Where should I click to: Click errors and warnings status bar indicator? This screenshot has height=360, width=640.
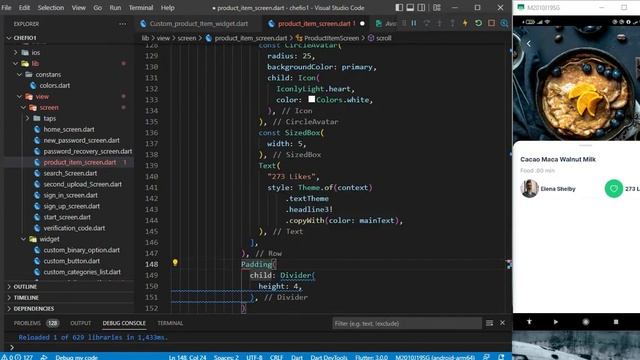(x=17, y=357)
